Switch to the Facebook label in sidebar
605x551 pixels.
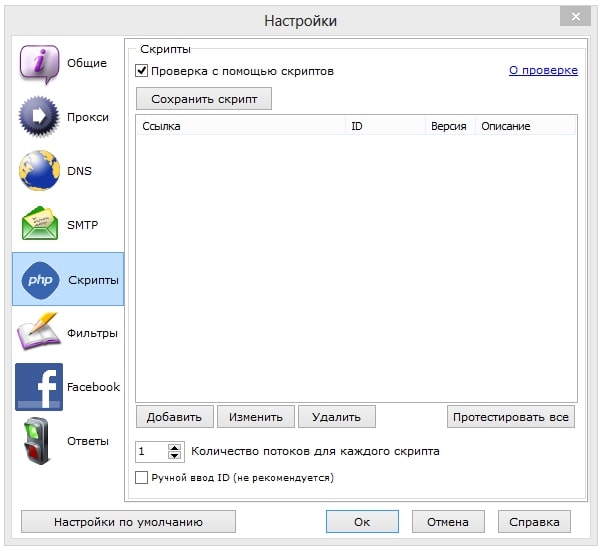pyautogui.click(x=93, y=387)
